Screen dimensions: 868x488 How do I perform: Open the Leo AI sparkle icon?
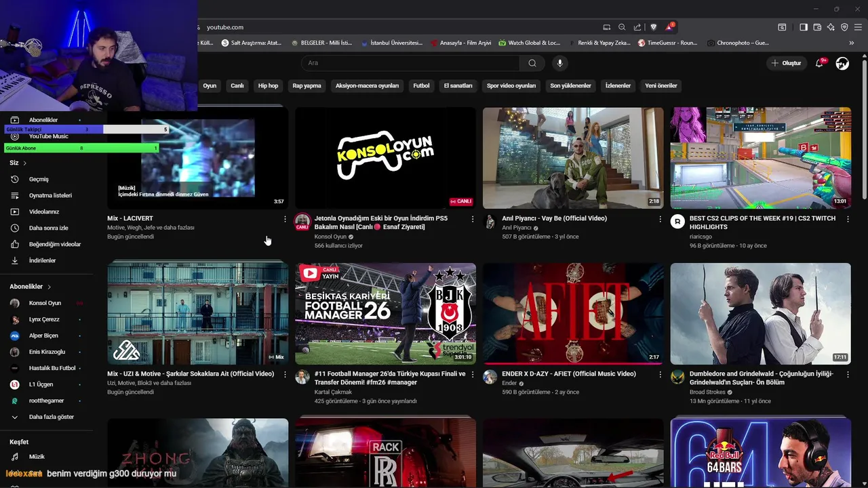click(831, 27)
